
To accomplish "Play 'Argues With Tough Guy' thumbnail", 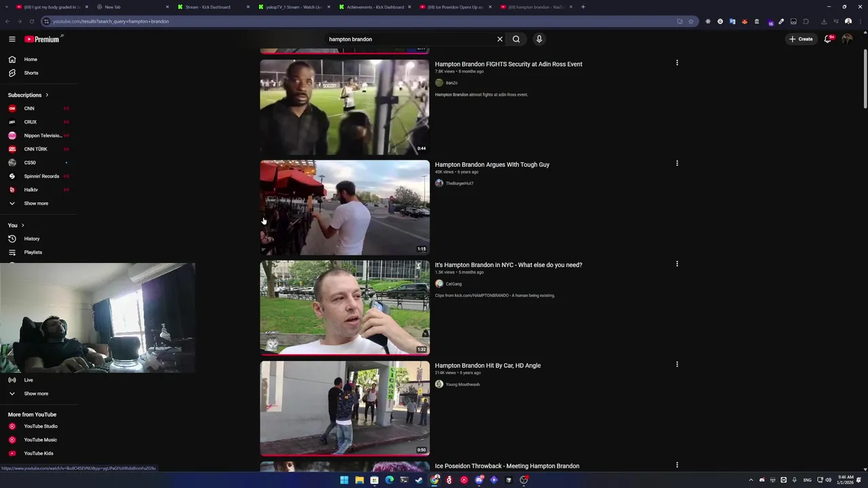I will point(344,207).
